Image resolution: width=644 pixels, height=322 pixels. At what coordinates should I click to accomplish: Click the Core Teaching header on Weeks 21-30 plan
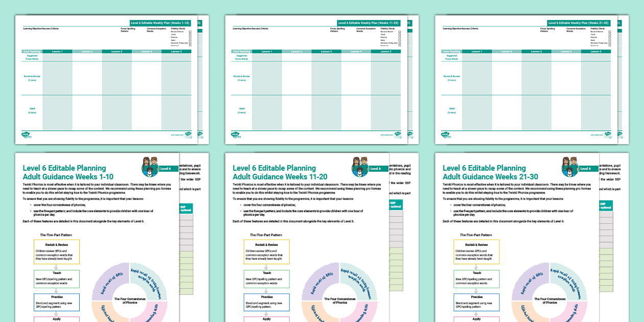[x=452, y=51]
